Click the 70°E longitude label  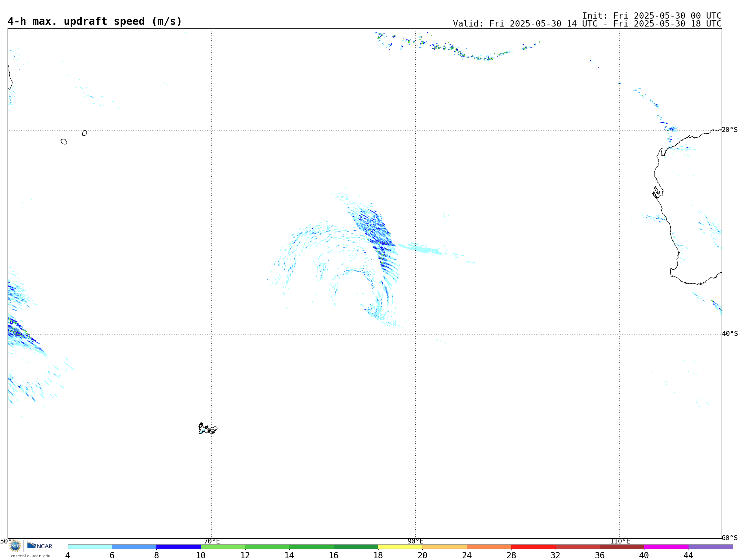point(212,541)
